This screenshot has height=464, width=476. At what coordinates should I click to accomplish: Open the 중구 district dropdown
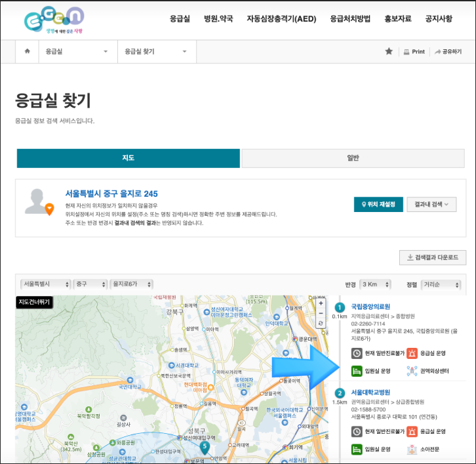tap(89, 284)
